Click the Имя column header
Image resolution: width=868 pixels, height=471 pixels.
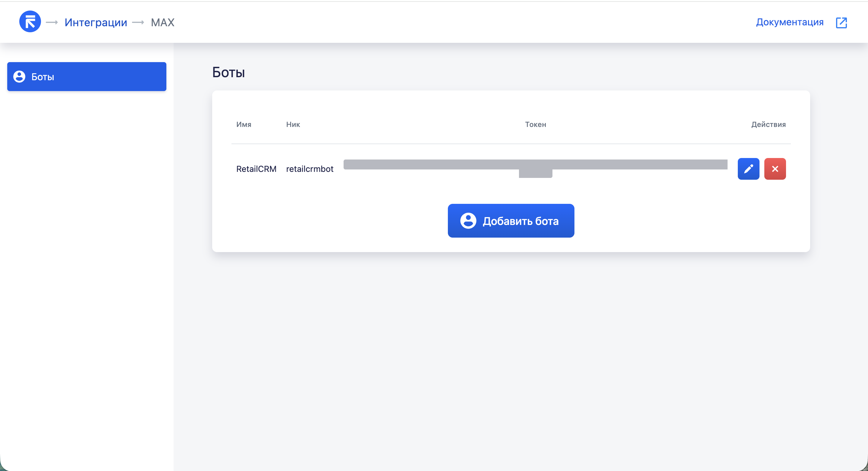(244, 125)
